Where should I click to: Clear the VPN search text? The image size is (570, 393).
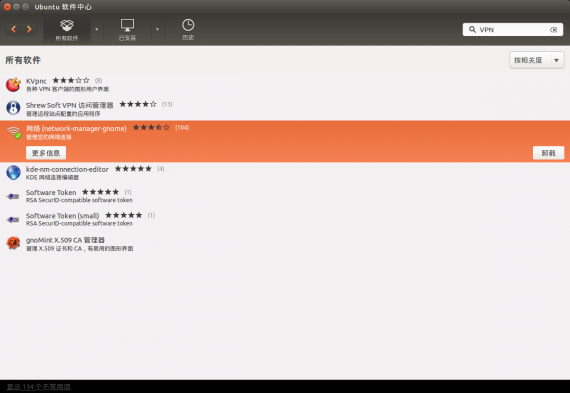click(553, 30)
